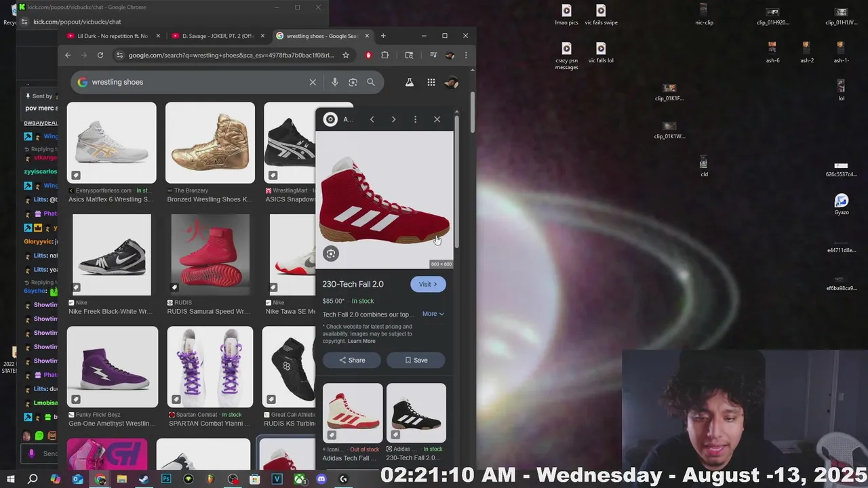
Task: Close the image preview panel
Action: pos(437,119)
